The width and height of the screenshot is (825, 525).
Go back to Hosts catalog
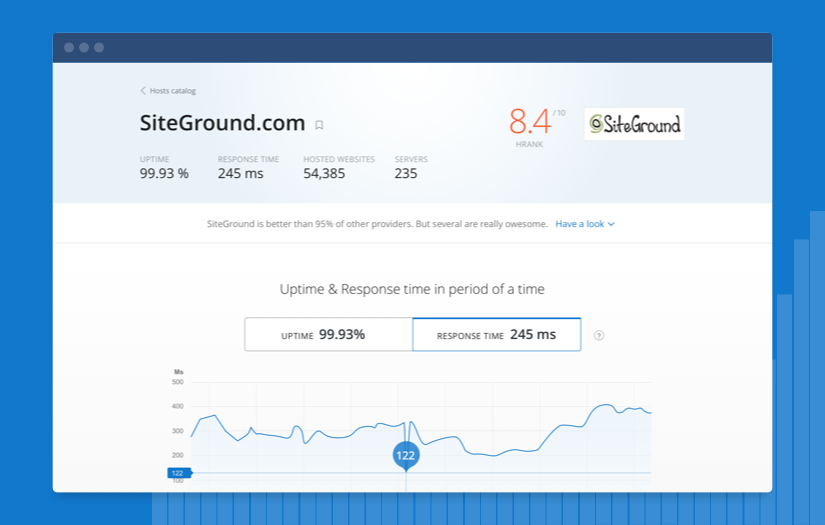coord(168,90)
